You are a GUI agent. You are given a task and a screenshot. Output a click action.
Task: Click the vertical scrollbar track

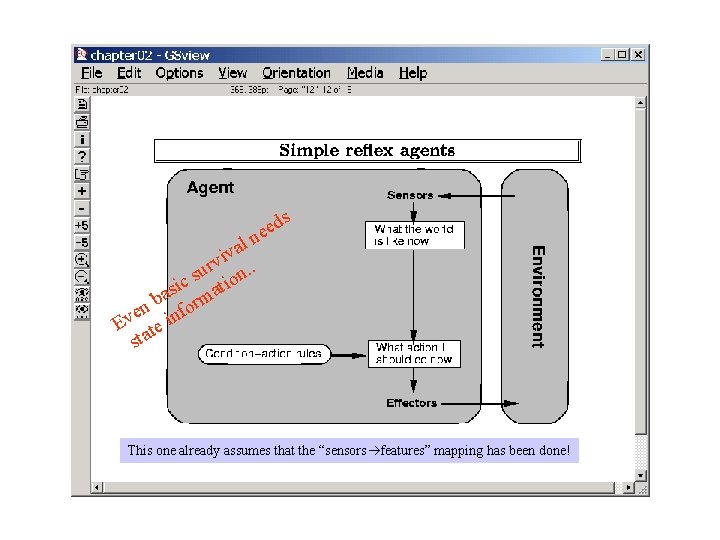click(641, 452)
